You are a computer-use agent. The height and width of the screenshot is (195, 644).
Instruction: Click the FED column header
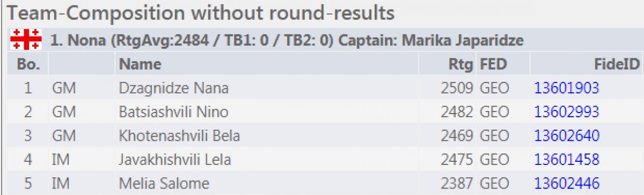pyautogui.click(x=493, y=64)
